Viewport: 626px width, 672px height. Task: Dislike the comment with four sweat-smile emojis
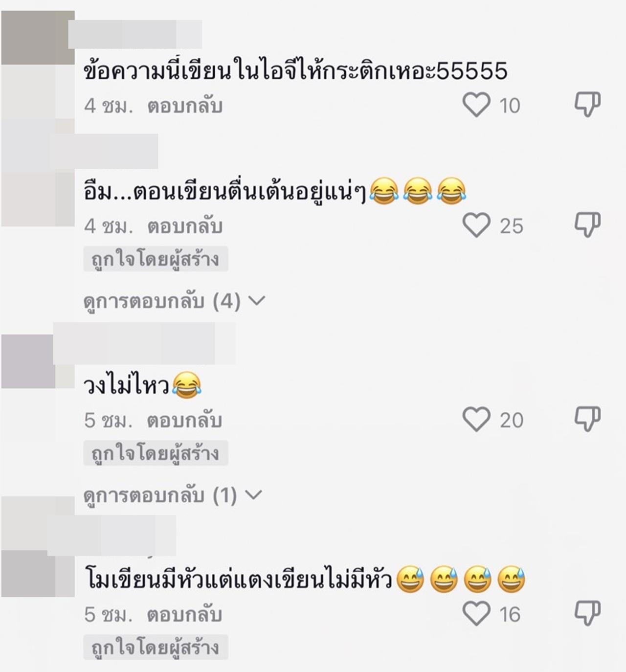[587, 613]
